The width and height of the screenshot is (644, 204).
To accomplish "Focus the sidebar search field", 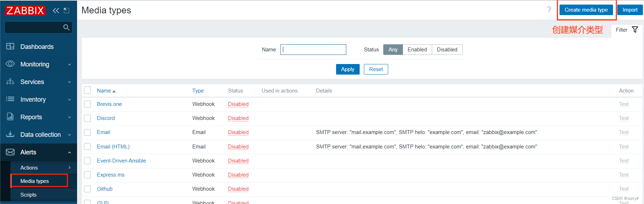I will (38, 27).
